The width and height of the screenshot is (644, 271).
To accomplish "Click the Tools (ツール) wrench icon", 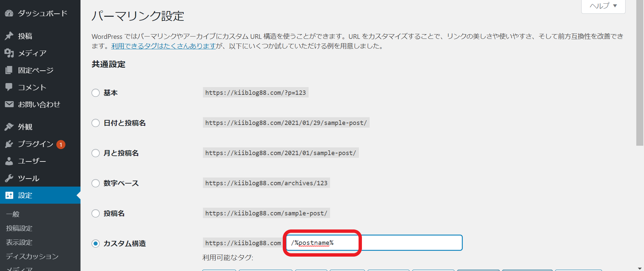I will point(9,178).
